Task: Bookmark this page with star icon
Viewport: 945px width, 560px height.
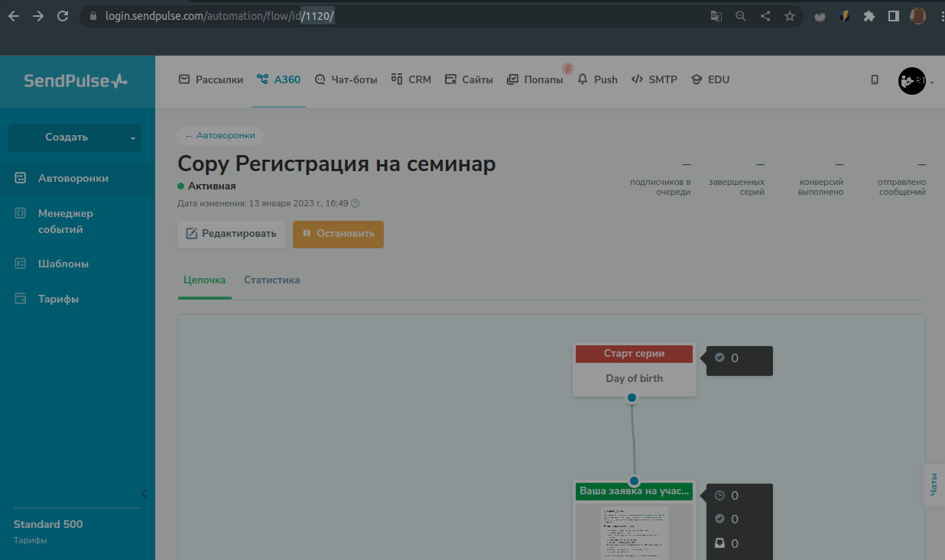Action: (x=790, y=16)
